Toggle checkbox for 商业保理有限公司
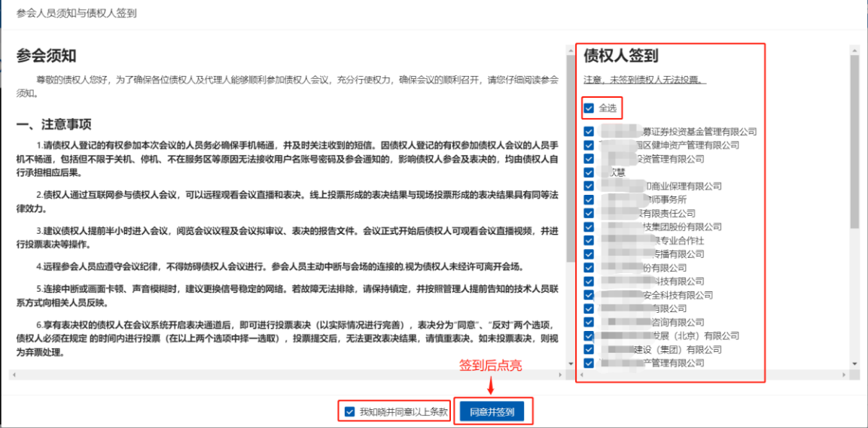 point(589,186)
